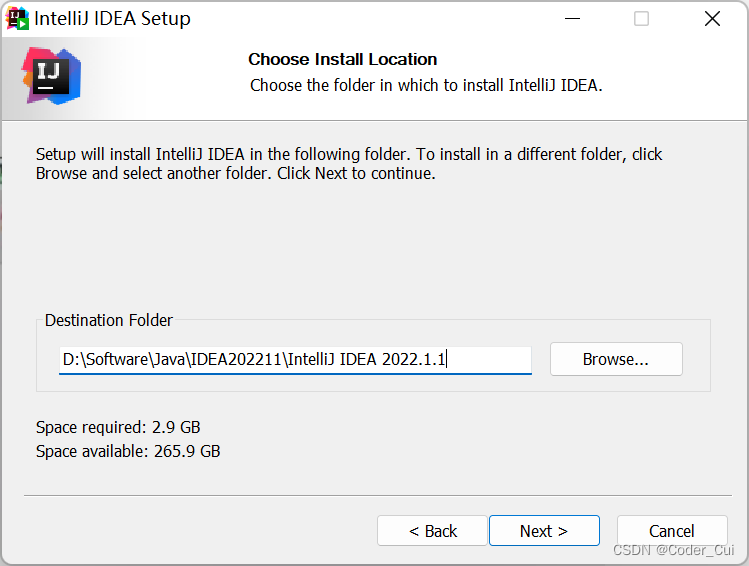Click the IJ logo in the header
Screen dimensions: 749x566
51,75
